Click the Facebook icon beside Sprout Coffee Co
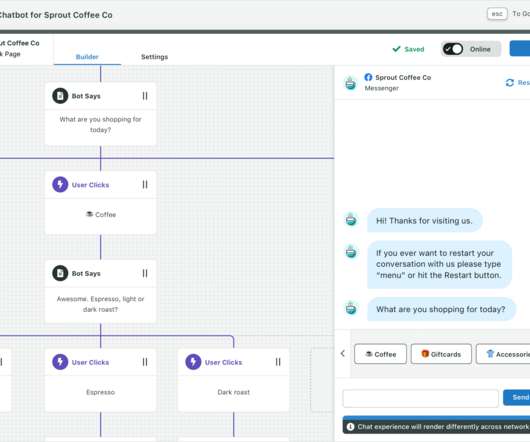The height and width of the screenshot is (442, 530). click(368, 77)
